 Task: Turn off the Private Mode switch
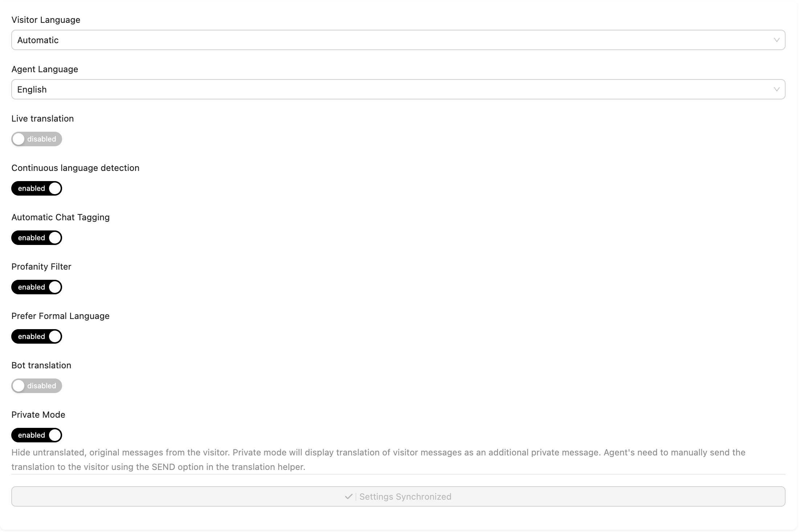click(37, 435)
